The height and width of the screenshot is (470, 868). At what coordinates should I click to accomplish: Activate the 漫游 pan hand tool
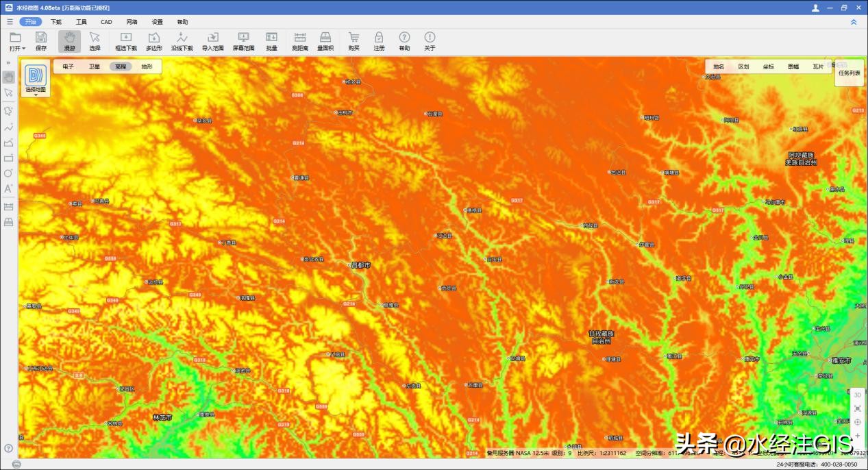pyautogui.click(x=69, y=41)
